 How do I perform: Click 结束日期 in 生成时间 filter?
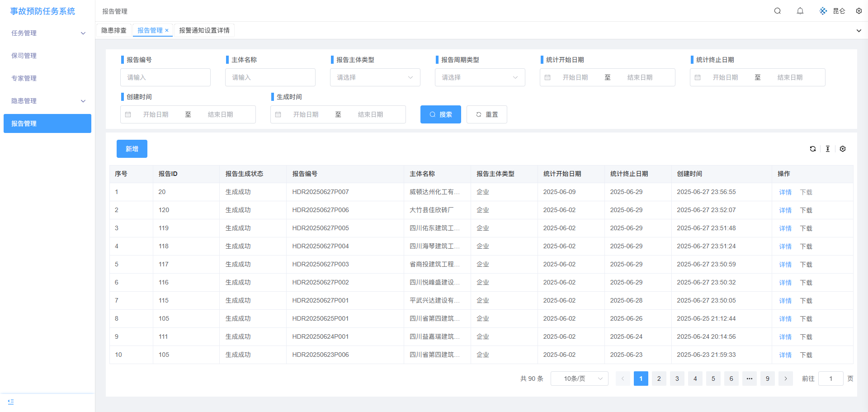tap(371, 114)
